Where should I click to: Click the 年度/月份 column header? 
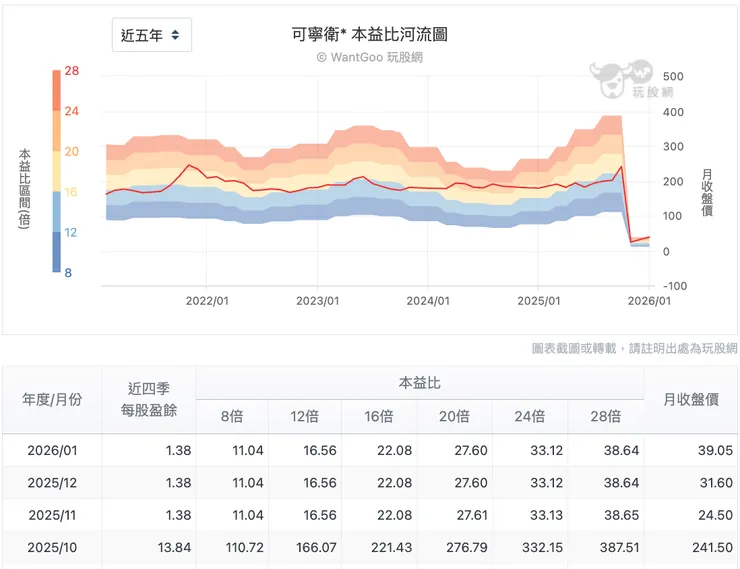point(52,400)
